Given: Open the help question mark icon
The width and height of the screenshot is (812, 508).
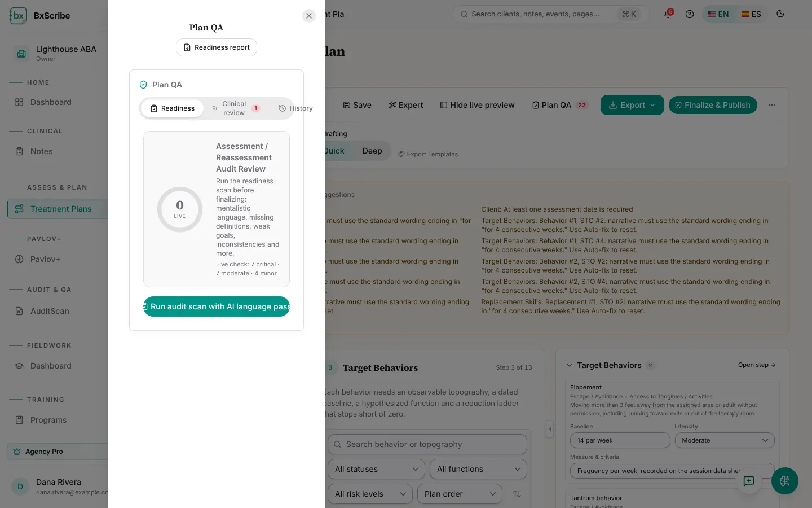Looking at the screenshot, I should pos(690,14).
